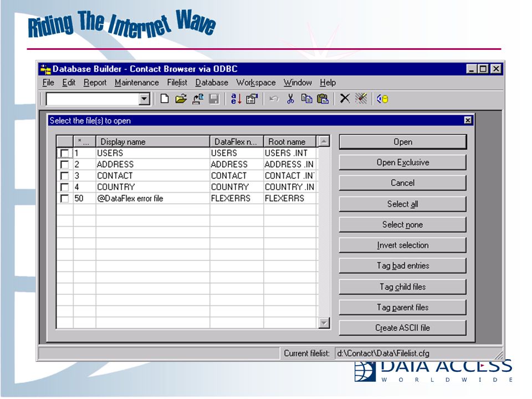Click the Root name column header
Viewport: 532px width, 399px height.
pyautogui.click(x=290, y=141)
